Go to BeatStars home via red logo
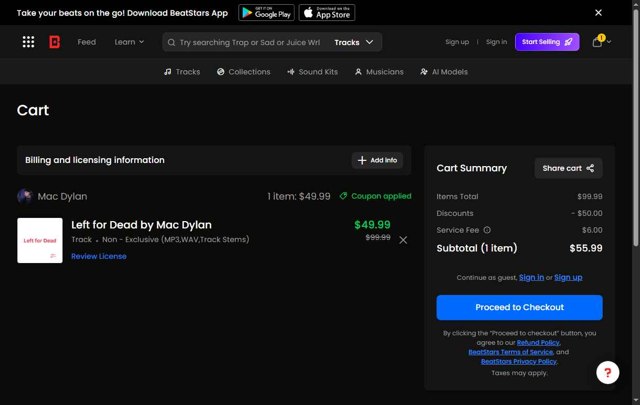640x405 pixels. coord(54,42)
